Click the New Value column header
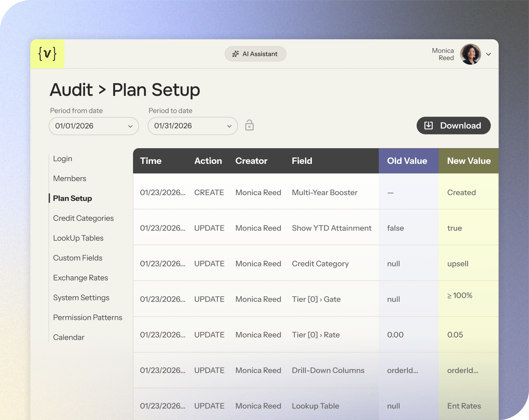The height and width of the screenshot is (420, 529). pyautogui.click(x=469, y=161)
